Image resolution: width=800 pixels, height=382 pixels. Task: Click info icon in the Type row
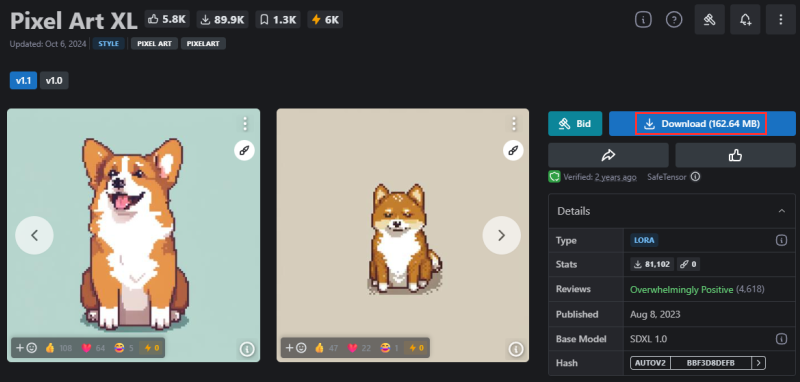click(781, 240)
